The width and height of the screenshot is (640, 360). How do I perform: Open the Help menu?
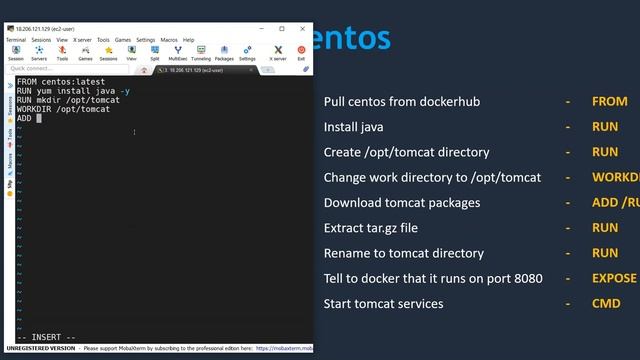point(189,40)
